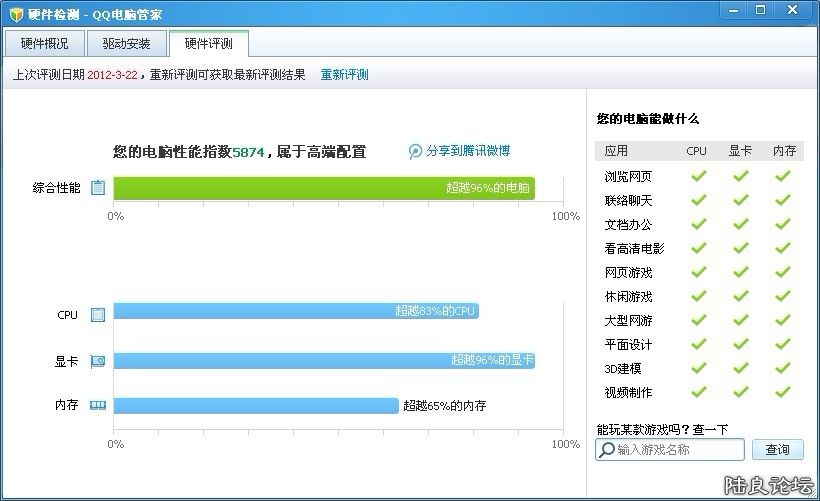Click the 重新评测 link

(x=344, y=75)
